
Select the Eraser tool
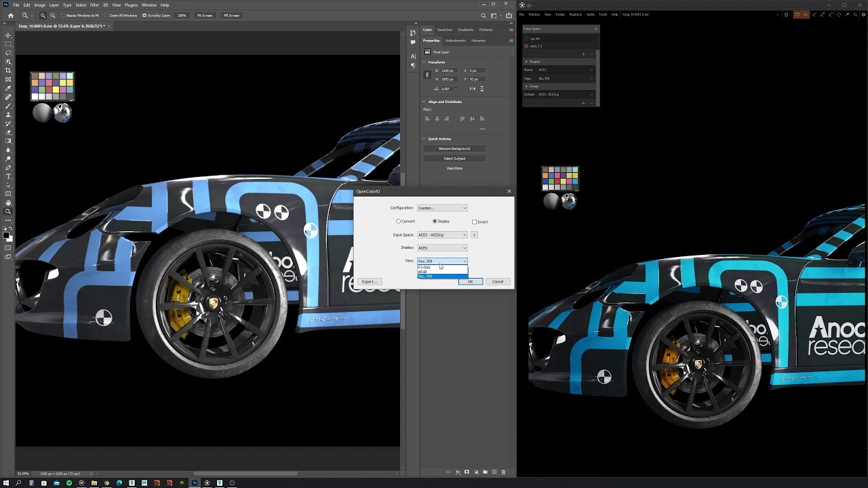point(8,132)
